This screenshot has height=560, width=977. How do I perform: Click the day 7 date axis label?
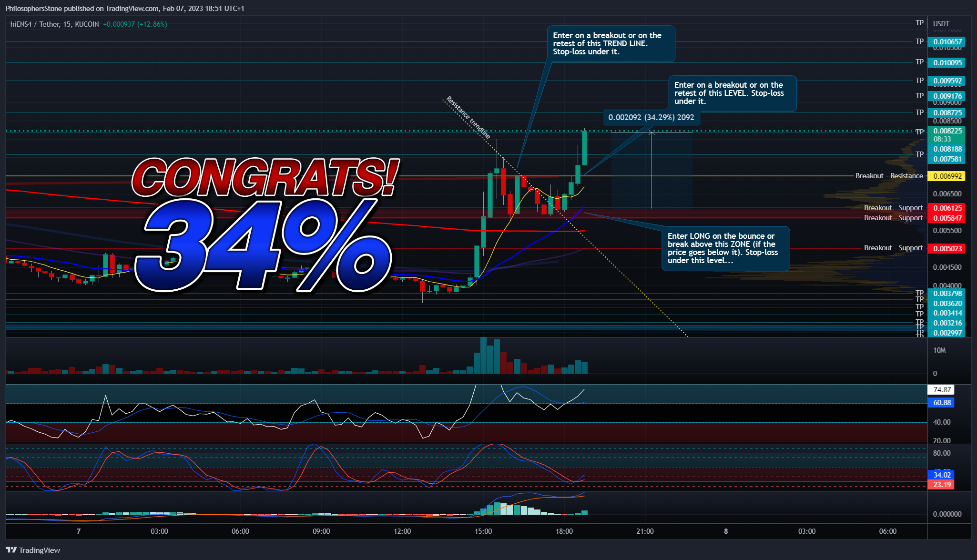point(79,531)
